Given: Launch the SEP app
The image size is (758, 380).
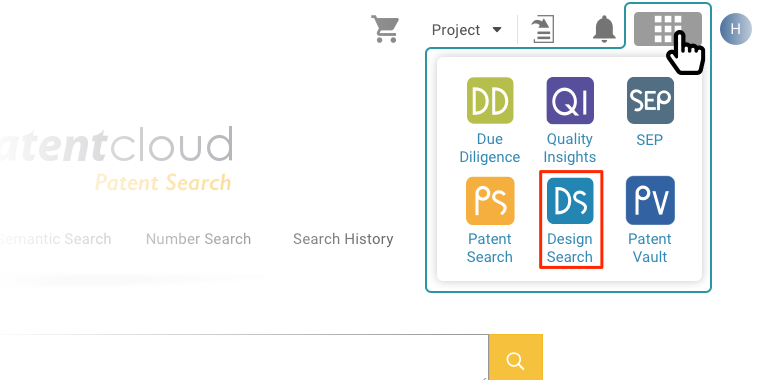Looking at the screenshot, I should pyautogui.click(x=650, y=112).
